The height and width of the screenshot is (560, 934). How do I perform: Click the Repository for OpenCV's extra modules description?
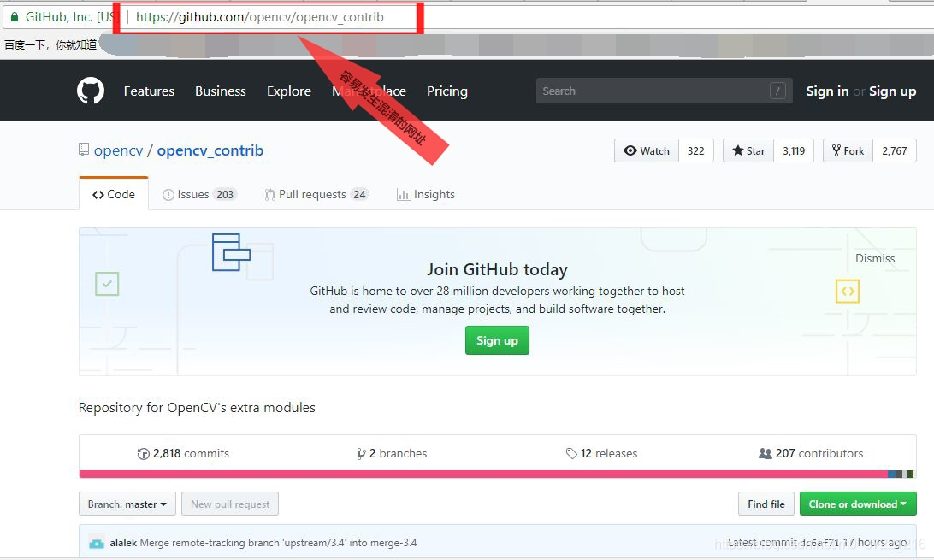point(197,408)
